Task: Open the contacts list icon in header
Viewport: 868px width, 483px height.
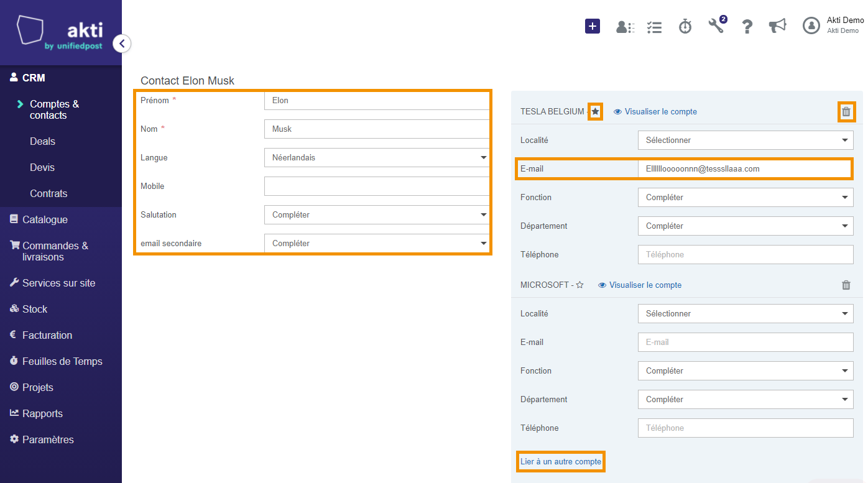Action: (625, 27)
